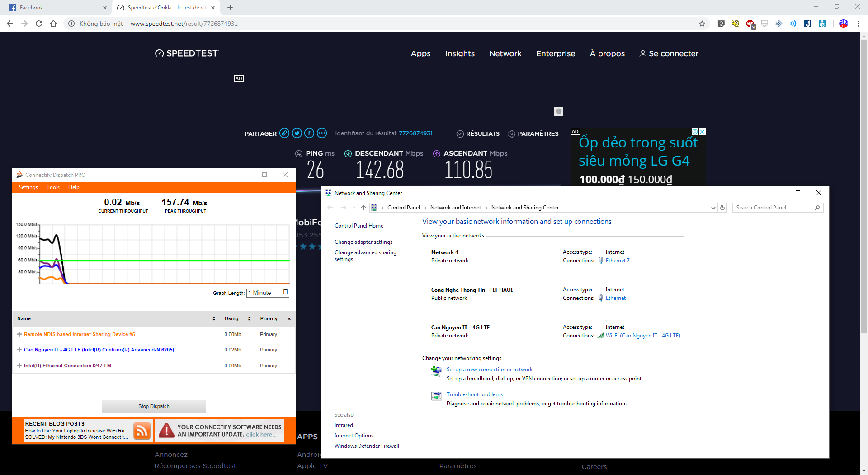Click Set up a new connection or network
Image resolution: width=868 pixels, height=475 pixels.
490,370
